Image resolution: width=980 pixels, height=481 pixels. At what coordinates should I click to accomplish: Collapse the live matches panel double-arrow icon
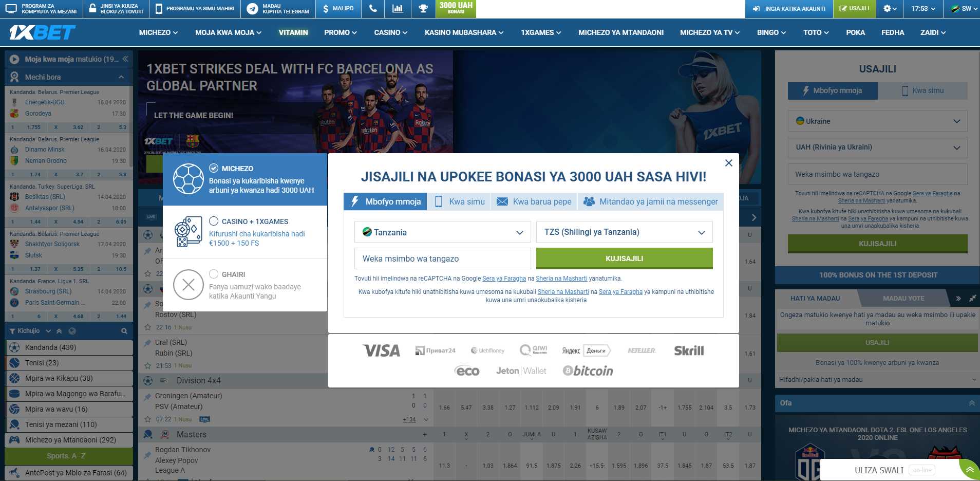tap(125, 59)
